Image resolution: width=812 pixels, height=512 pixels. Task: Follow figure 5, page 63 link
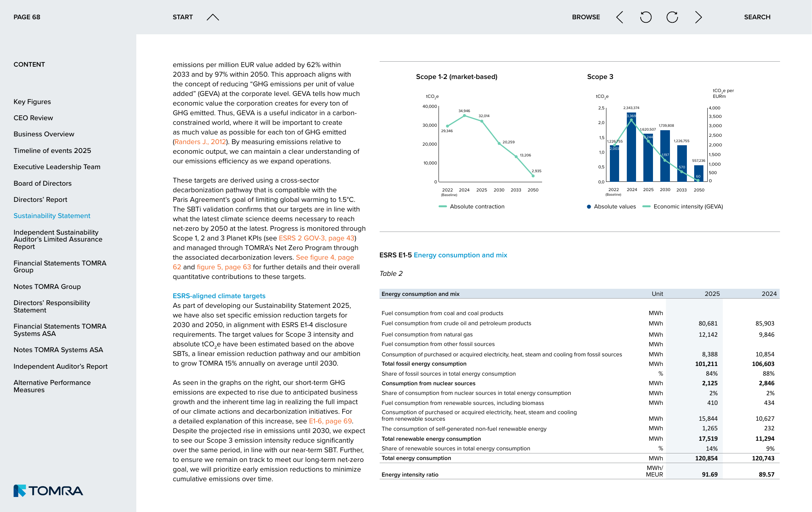click(224, 267)
